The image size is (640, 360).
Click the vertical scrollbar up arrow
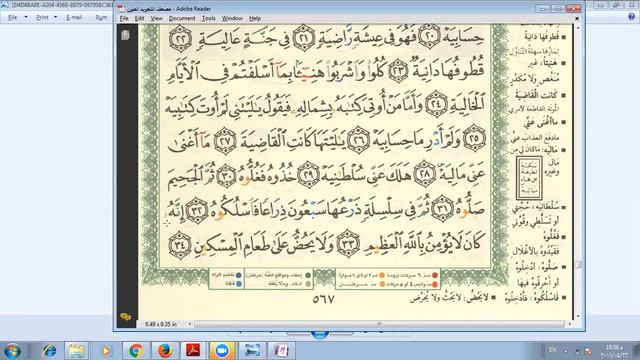[578, 28]
